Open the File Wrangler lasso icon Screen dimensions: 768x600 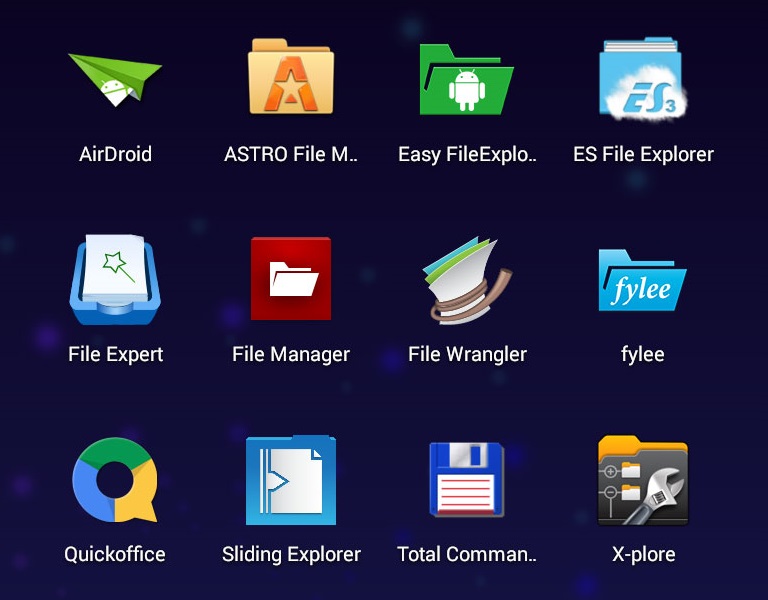point(467,280)
